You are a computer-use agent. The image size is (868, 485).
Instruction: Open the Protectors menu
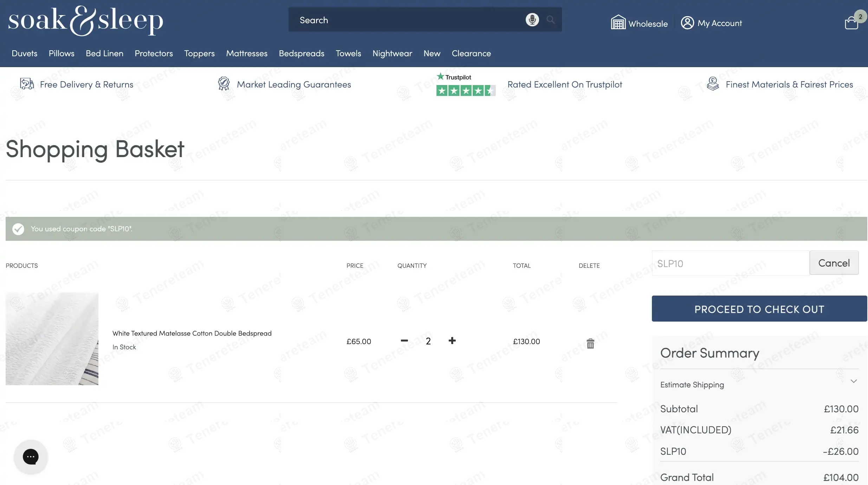[154, 53]
